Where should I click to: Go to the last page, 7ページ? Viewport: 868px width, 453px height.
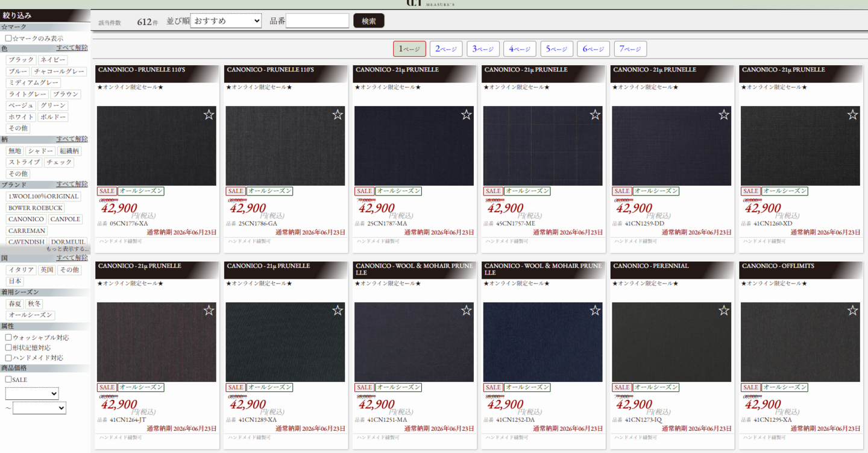(x=630, y=49)
